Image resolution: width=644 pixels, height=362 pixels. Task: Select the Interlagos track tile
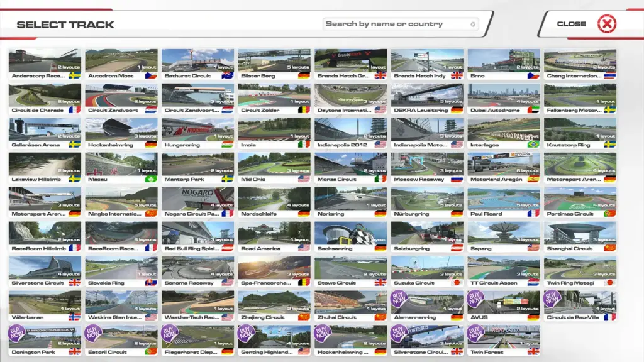[504, 132]
